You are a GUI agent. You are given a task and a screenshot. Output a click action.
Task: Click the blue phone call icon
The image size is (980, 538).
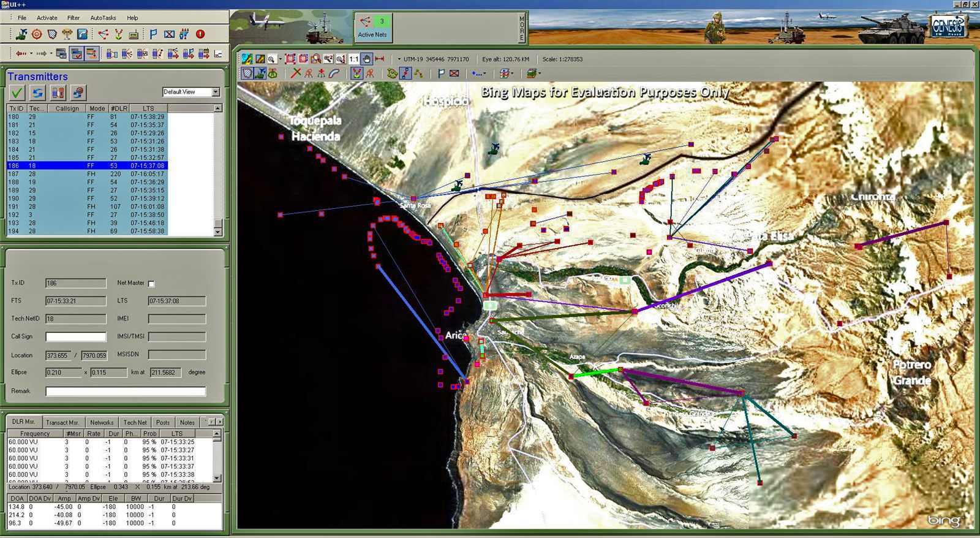pos(82,34)
